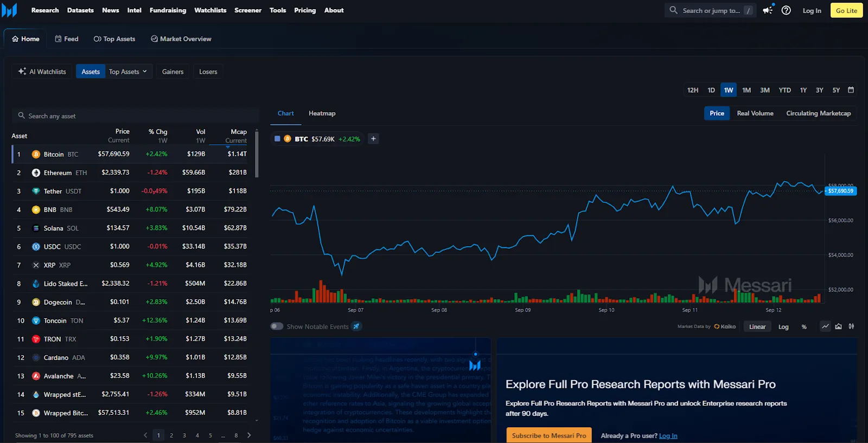Screen dimensions: 868x443
Task: Open the announcements megaphone icon
Action: [x=768, y=10]
